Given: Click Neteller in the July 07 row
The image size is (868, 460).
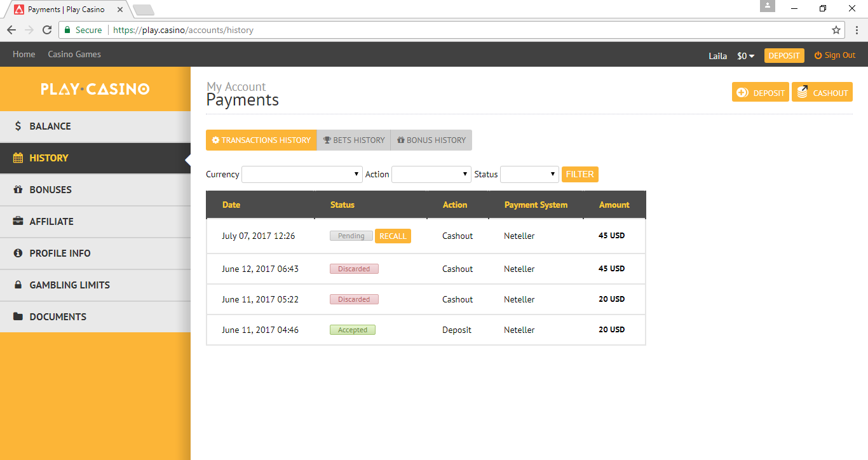Looking at the screenshot, I should [519, 236].
